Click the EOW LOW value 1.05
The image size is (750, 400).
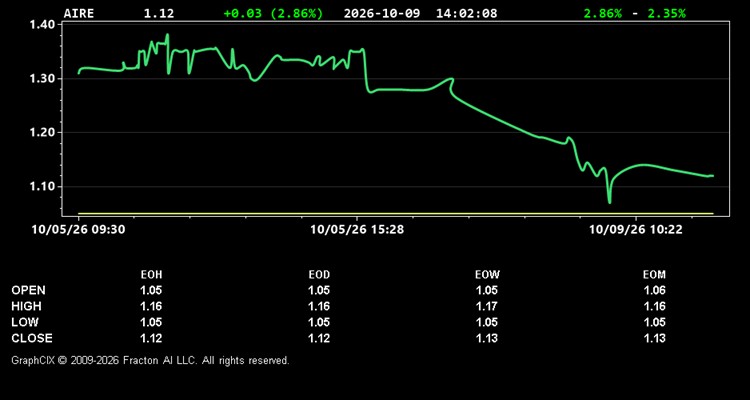tap(487, 322)
